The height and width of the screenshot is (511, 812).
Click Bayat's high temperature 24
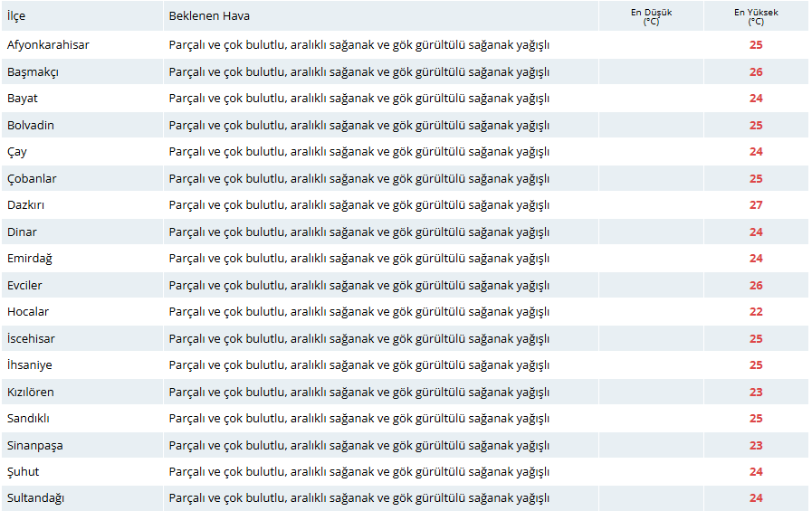tap(756, 99)
